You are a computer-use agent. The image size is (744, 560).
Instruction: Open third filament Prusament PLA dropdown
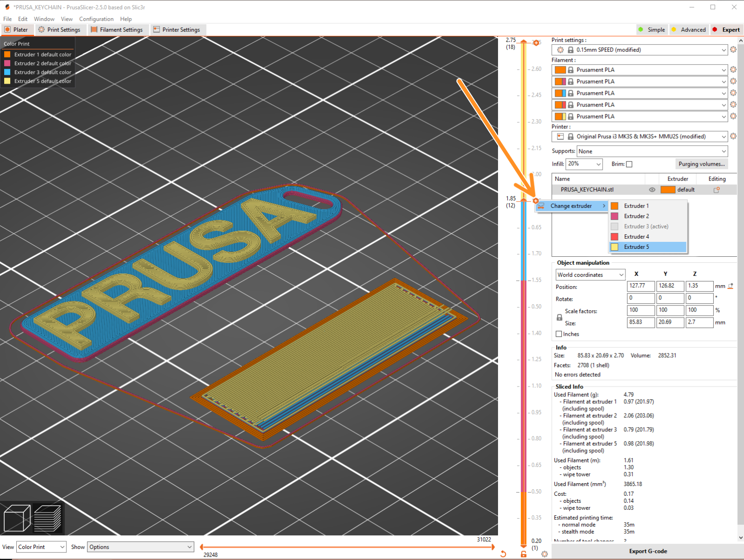coord(640,93)
